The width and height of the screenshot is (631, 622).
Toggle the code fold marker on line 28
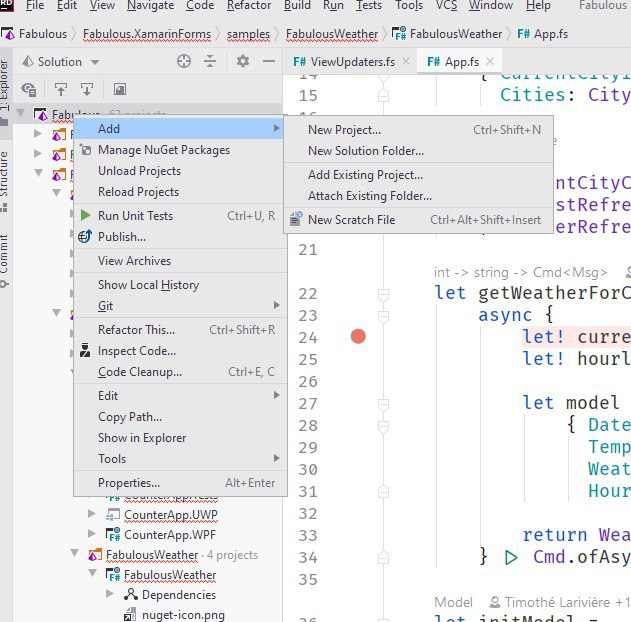pos(384,426)
